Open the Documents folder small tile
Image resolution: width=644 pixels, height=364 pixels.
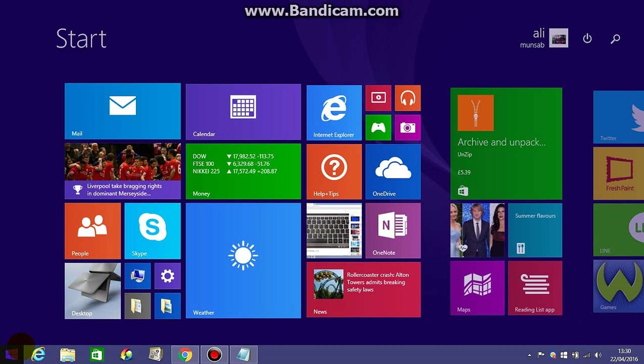137,305
